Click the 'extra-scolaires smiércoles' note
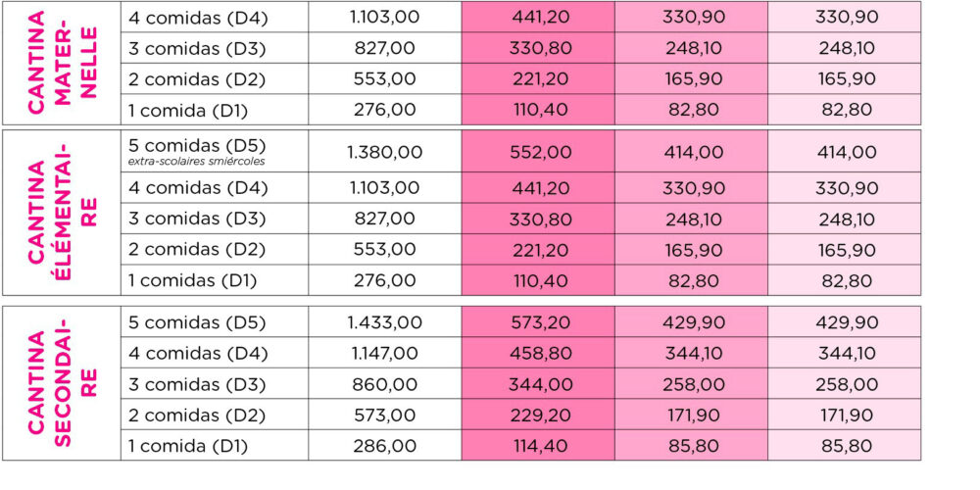Screen dimensions: 980x490 point(196,162)
